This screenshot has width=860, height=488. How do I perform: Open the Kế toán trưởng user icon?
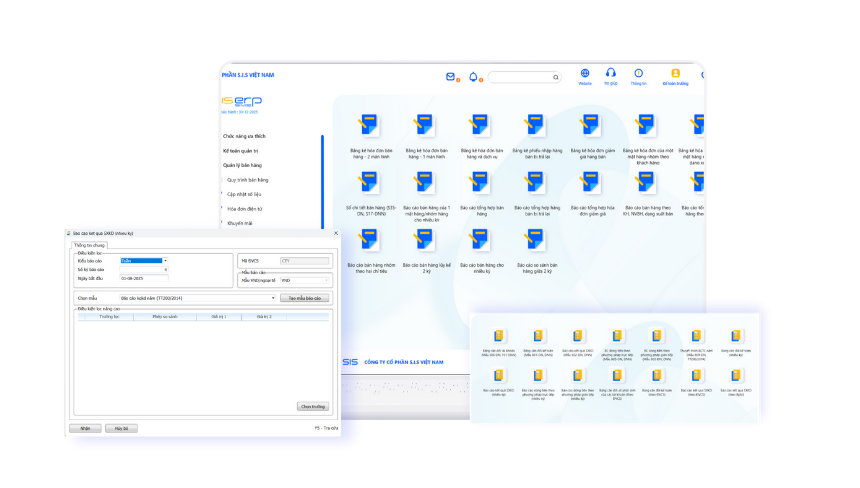[675, 73]
